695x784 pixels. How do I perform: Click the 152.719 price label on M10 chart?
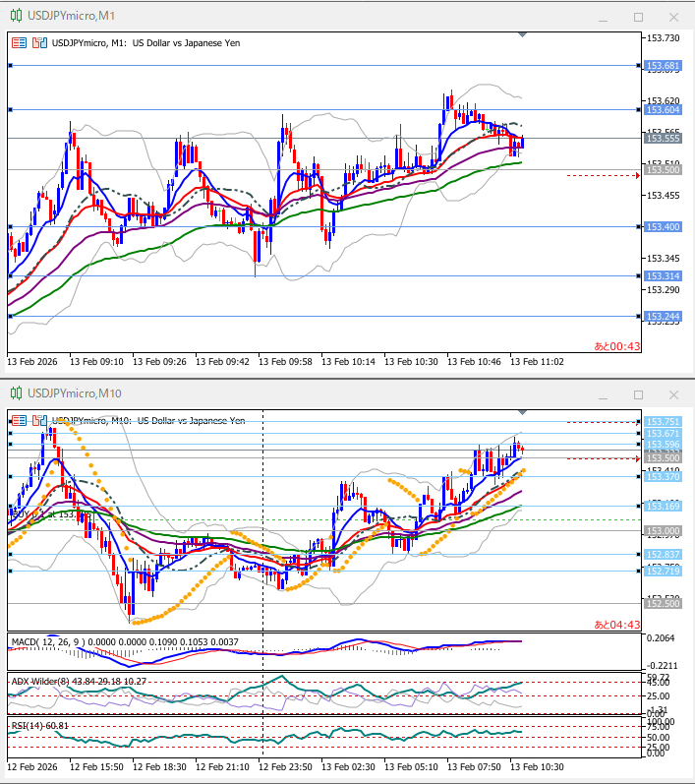[663, 572]
